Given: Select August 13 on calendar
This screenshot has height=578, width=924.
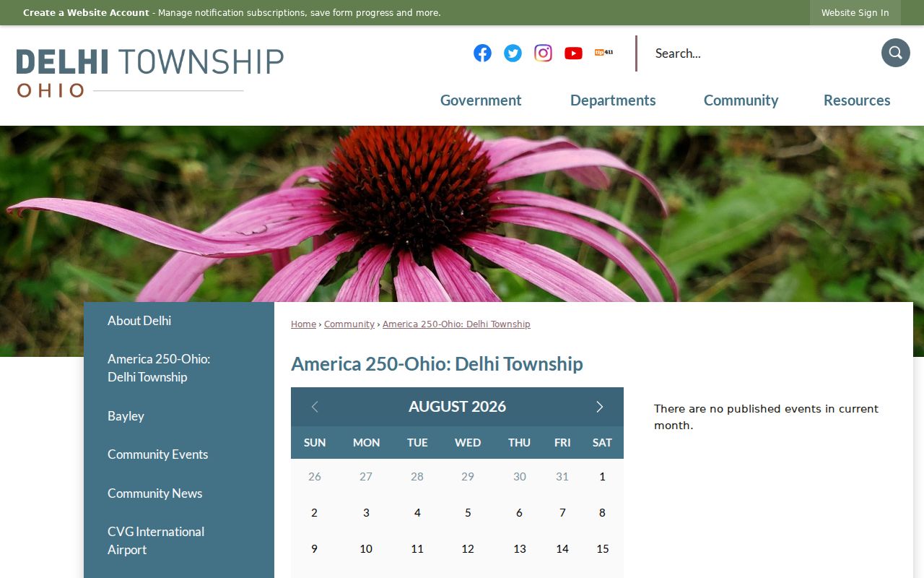Looking at the screenshot, I should [520, 549].
